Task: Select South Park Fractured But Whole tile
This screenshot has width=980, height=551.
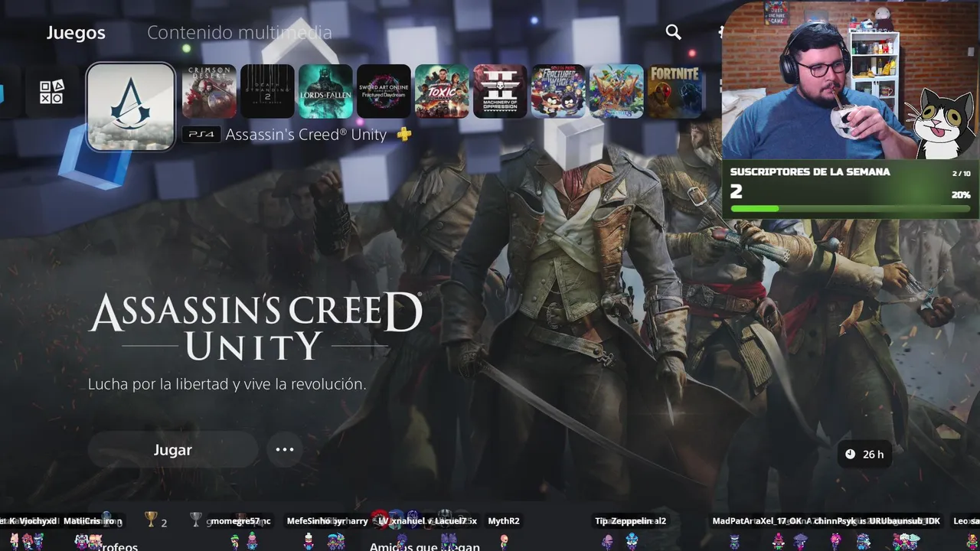Action: click(x=558, y=91)
